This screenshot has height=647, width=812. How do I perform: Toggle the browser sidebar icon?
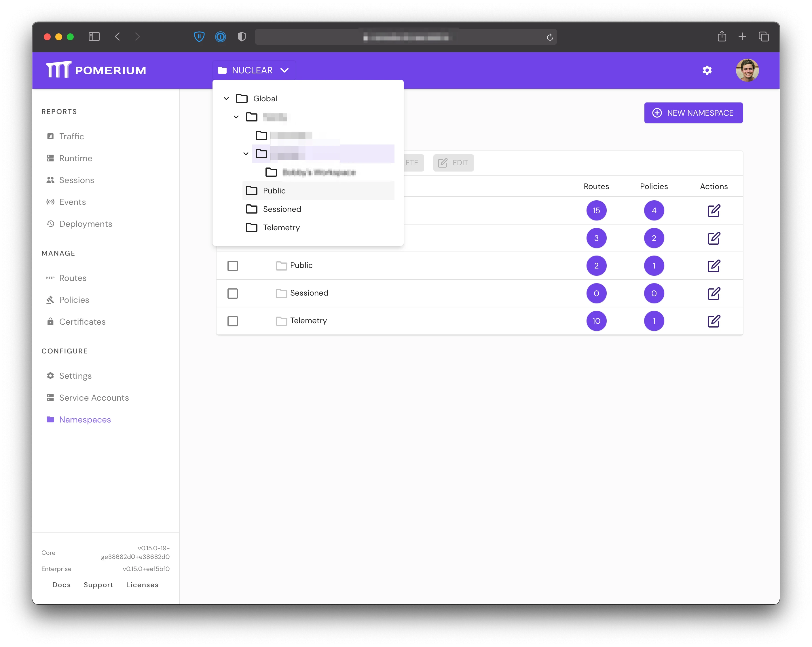tap(94, 37)
